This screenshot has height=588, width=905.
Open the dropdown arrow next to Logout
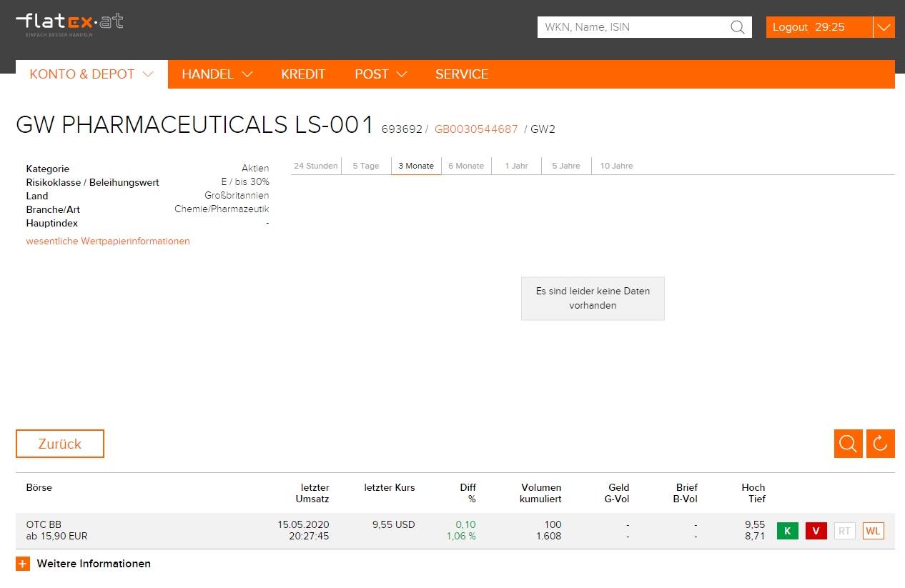pyautogui.click(x=884, y=27)
